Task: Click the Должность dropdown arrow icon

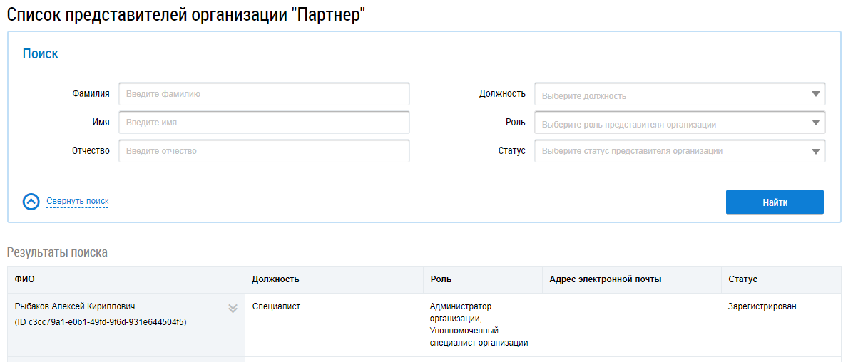Action: click(815, 94)
